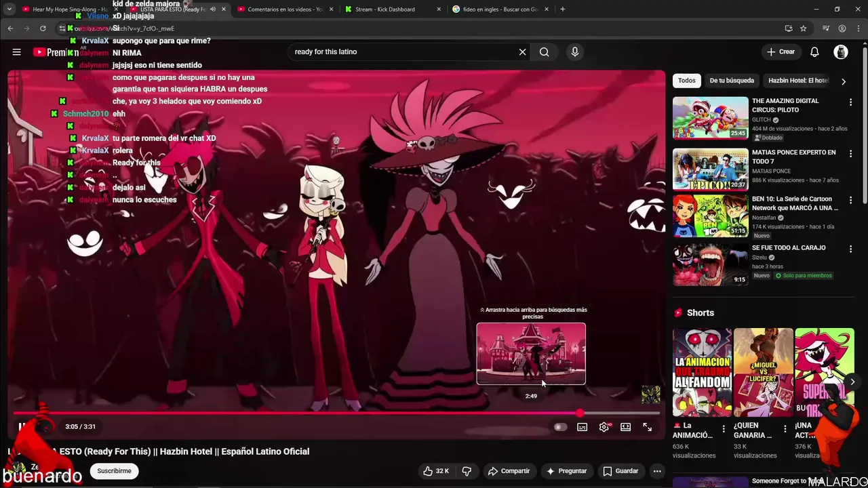The width and height of the screenshot is (868, 488).
Task: Toggle subtitles with the captions button
Action: click(582, 427)
